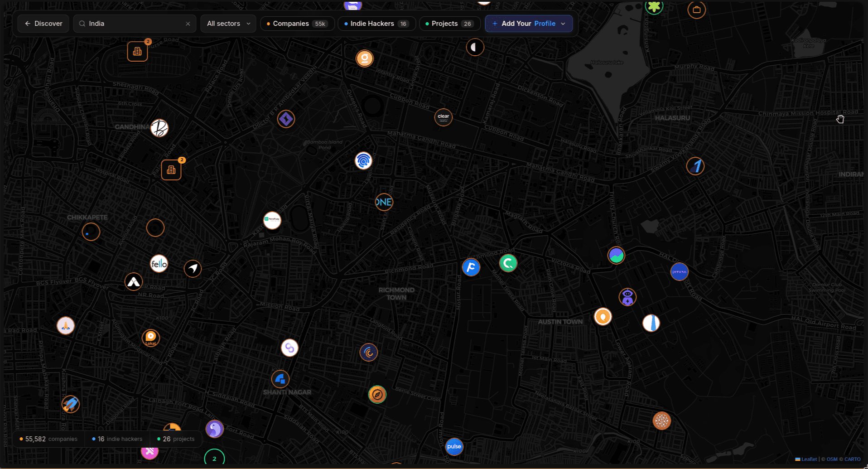
Task: Open the blue 'perseus' circle marker
Action: (680, 272)
